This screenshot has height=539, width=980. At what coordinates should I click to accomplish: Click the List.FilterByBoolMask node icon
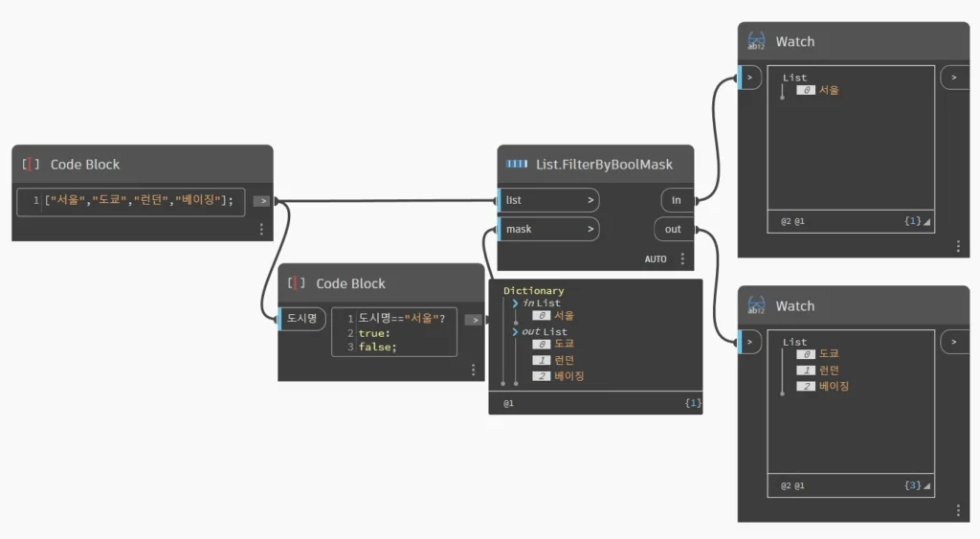coord(516,164)
